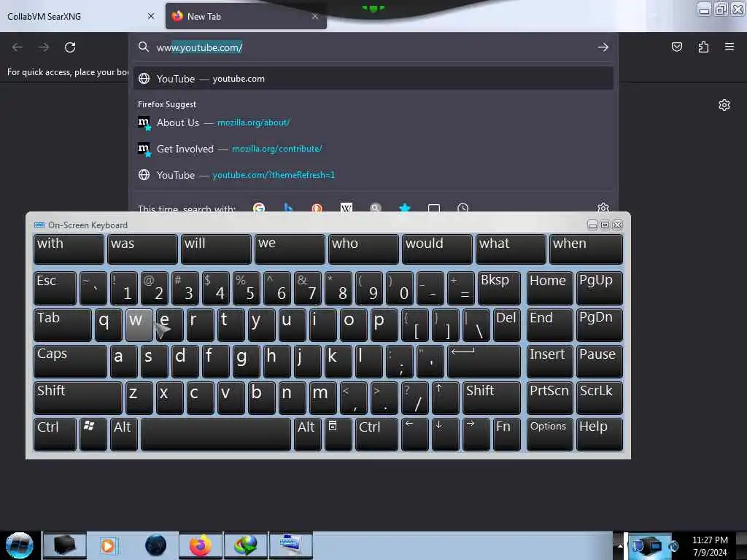Toggle left Ctrl key on keyboard
The width and height of the screenshot is (747, 560).
click(x=55, y=434)
